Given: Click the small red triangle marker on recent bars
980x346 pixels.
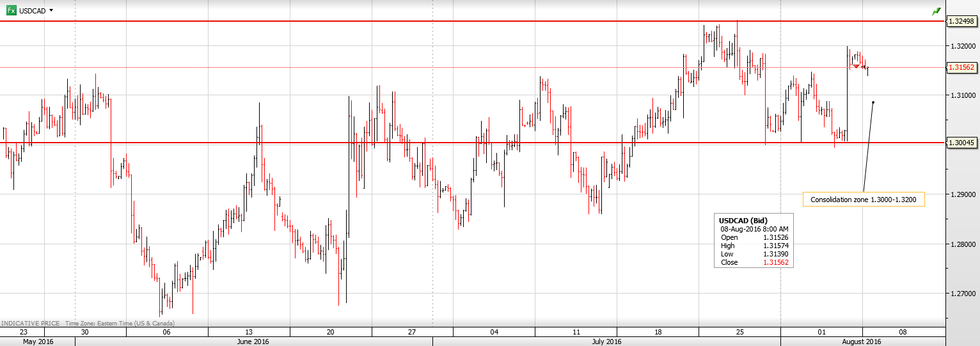Looking at the screenshot, I should point(856,67).
